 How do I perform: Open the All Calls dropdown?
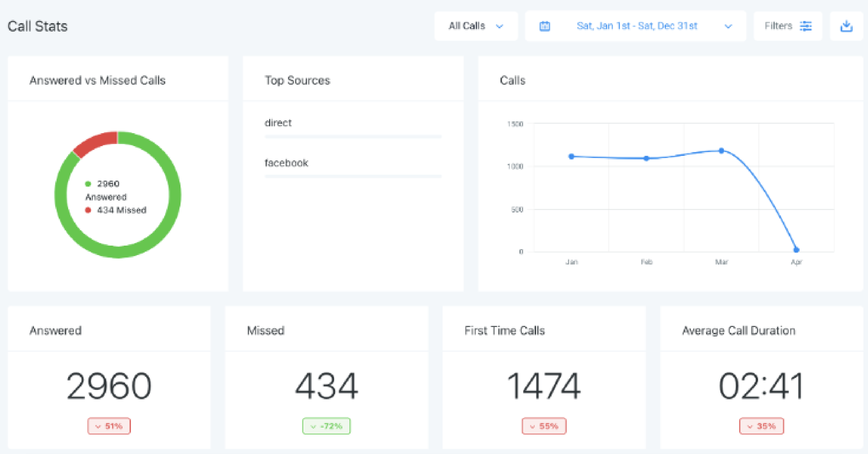click(475, 26)
